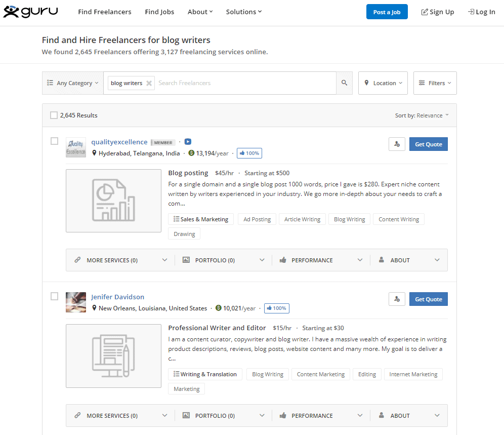
Task: Click Get Quote for qualityexcellence
Action: click(x=428, y=144)
